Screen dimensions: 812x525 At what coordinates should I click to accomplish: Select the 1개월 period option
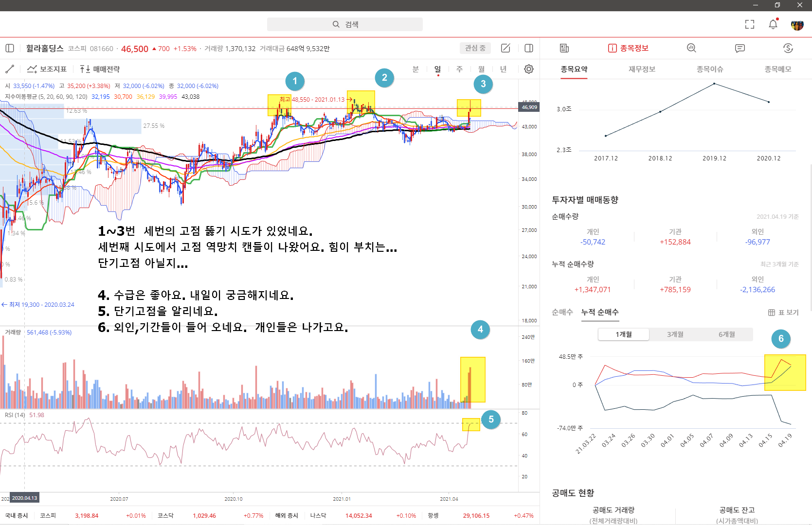pos(624,334)
